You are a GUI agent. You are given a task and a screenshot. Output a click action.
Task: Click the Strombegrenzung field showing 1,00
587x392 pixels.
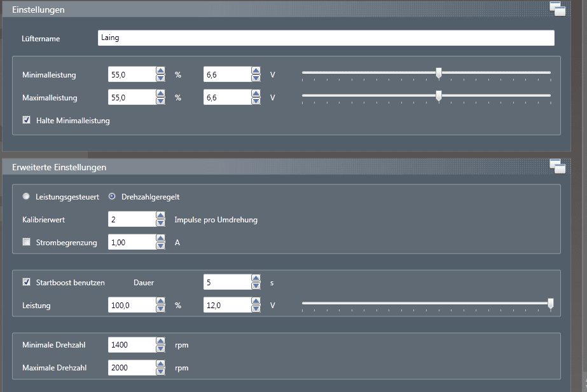pos(132,242)
